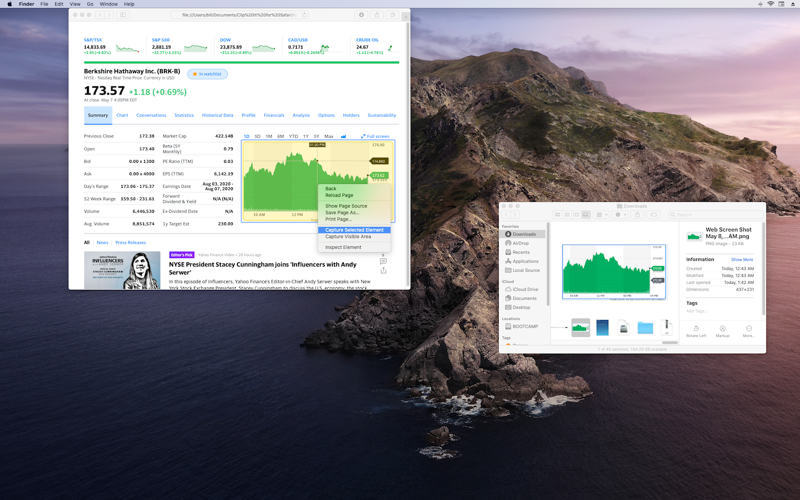Select Finder column view button
Image resolution: width=800 pixels, height=500 pixels.
coord(576,215)
